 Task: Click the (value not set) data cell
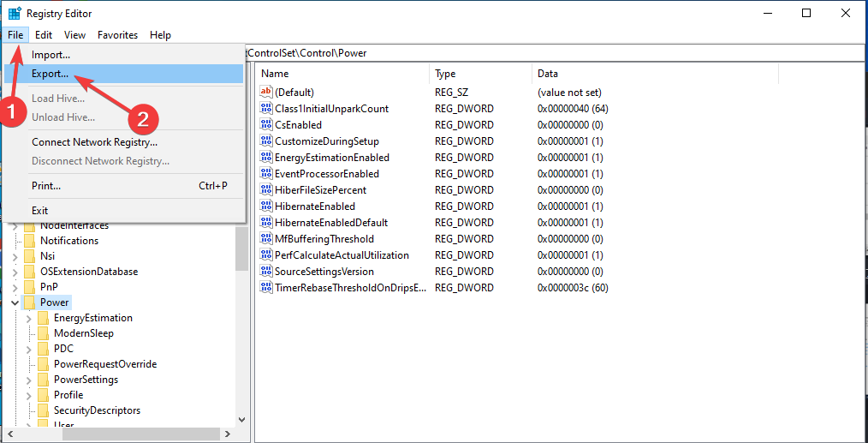pos(569,92)
